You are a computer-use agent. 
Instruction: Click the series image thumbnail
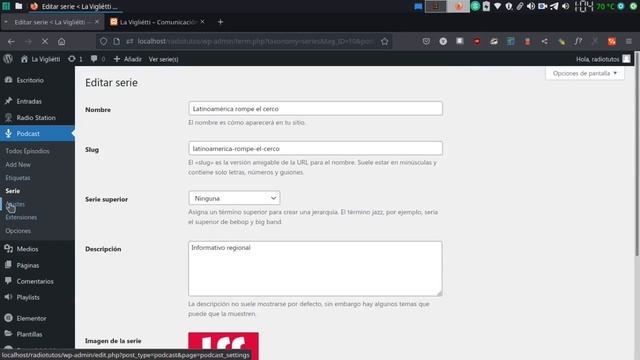tap(223, 346)
